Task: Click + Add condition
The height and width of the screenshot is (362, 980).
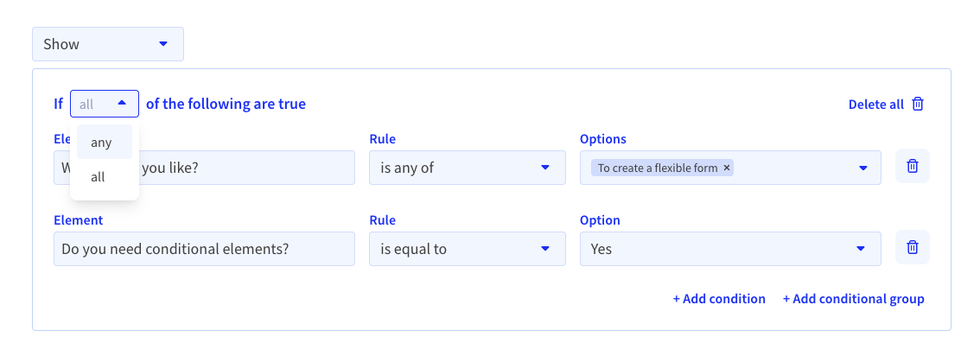Action: (719, 299)
